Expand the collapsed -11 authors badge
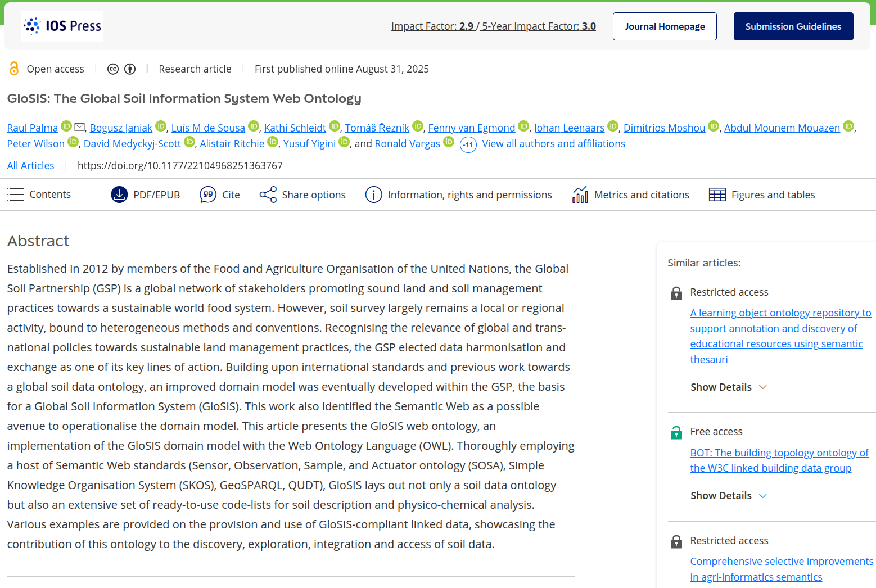 tap(468, 144)
